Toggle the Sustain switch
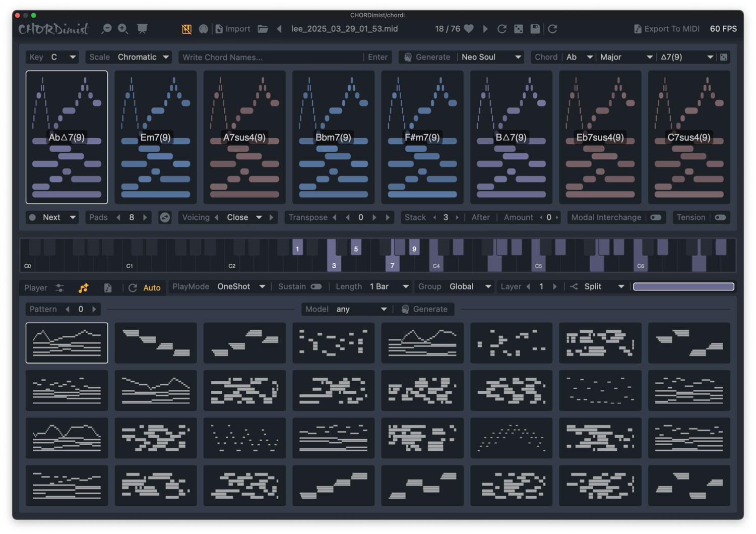The width and height of the screenshot is (756, 534). click(316, 286)
